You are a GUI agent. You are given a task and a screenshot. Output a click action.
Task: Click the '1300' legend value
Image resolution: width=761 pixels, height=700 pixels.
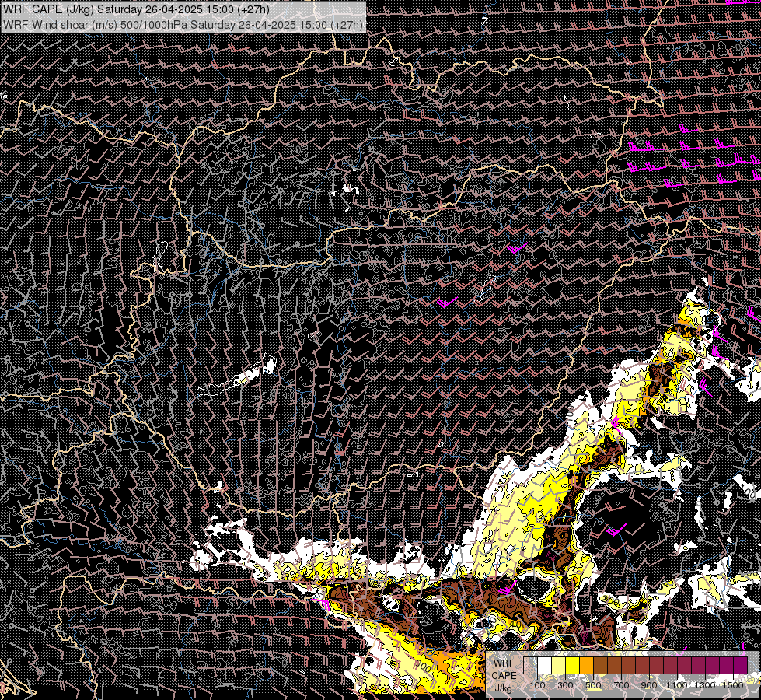point(705,685)
